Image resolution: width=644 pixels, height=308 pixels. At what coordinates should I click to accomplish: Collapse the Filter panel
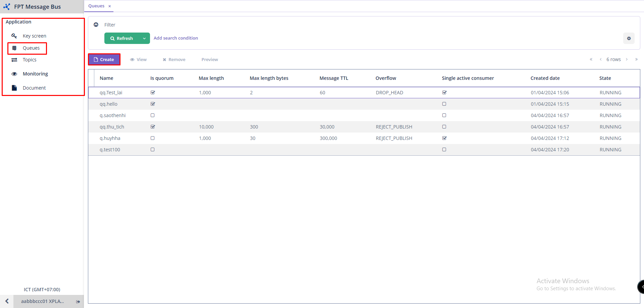[96, 25]
